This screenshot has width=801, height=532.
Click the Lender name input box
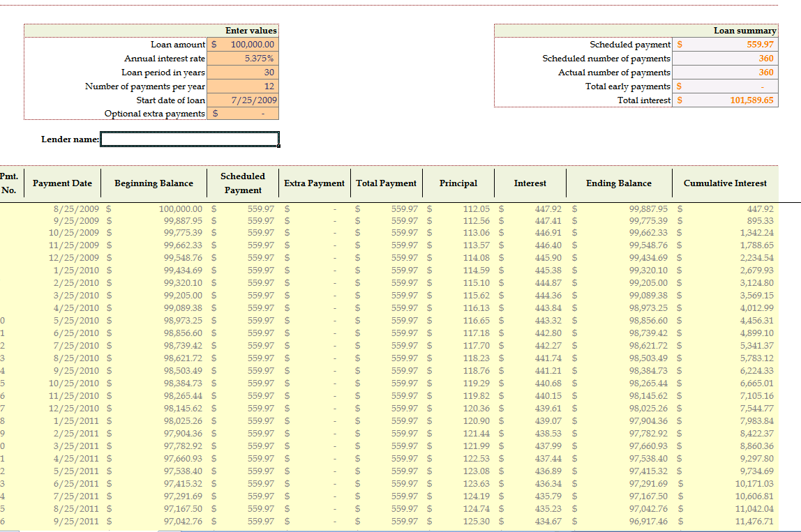coord(190,139)
